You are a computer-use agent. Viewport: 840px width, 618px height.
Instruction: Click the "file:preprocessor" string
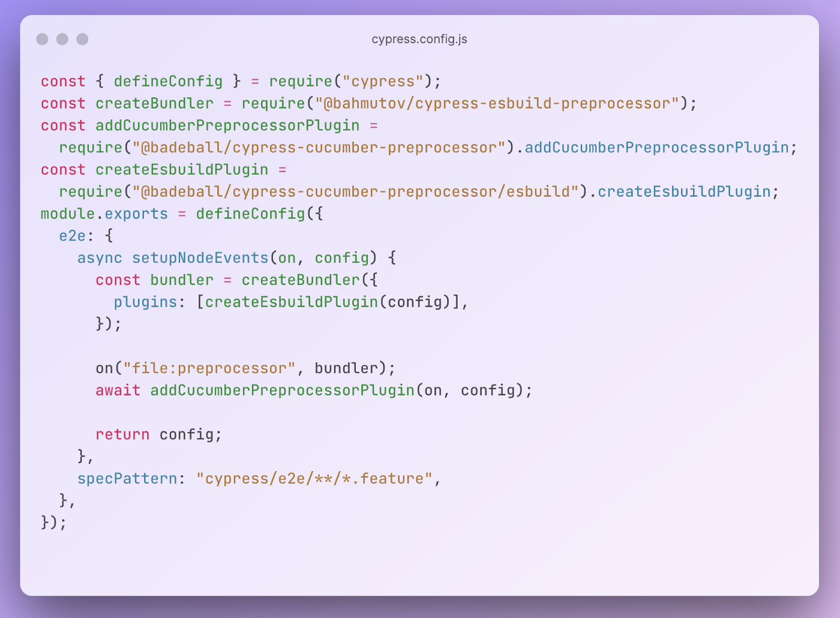[209, 368]
